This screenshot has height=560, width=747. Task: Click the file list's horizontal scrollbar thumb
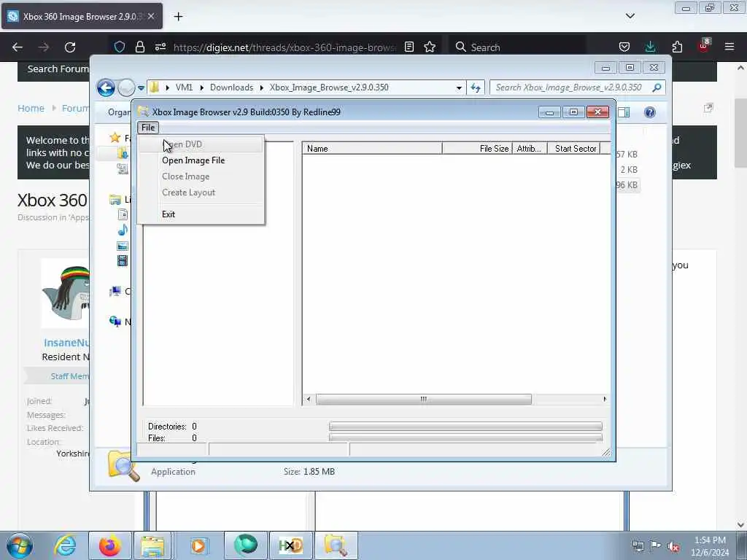tap(424, 399)
